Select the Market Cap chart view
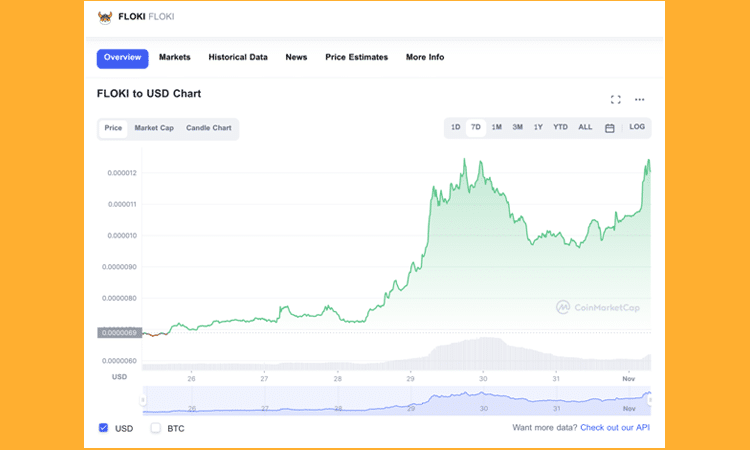 [x=154, y=128]
